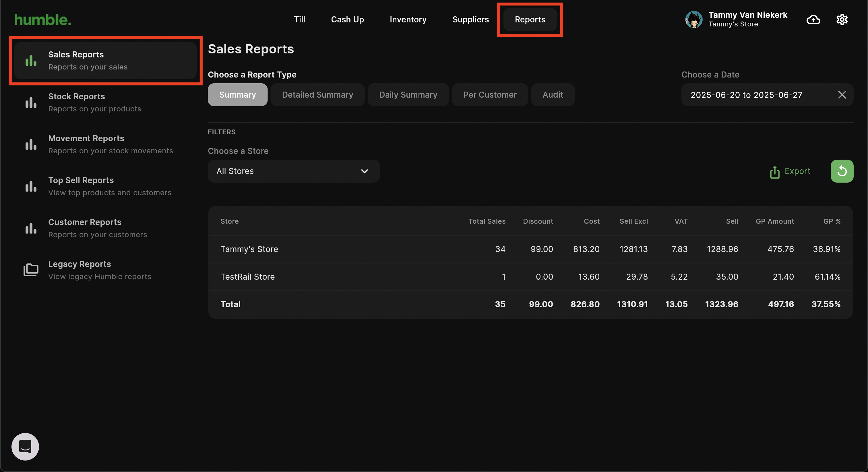Click the 61.14% GP value
Screen dimensions: 868x472
(827, 277)
